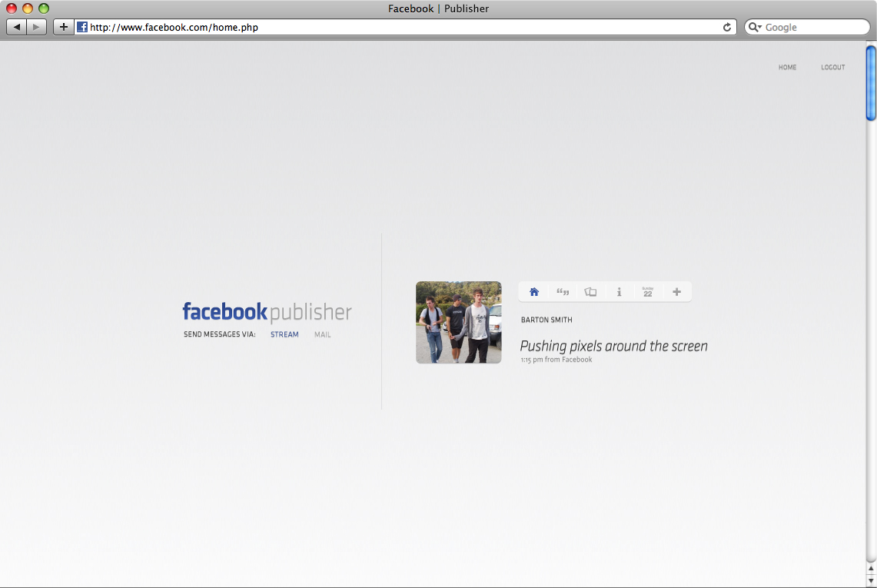Reload the page with refresh icon
This screenshot has width=877, height=588.
coord(727,27)
